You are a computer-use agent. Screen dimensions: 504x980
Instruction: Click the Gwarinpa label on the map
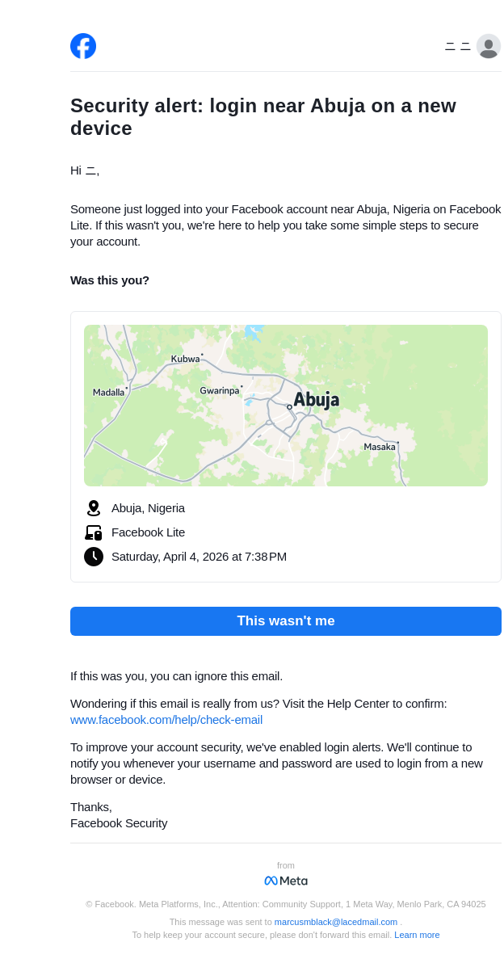220,391
